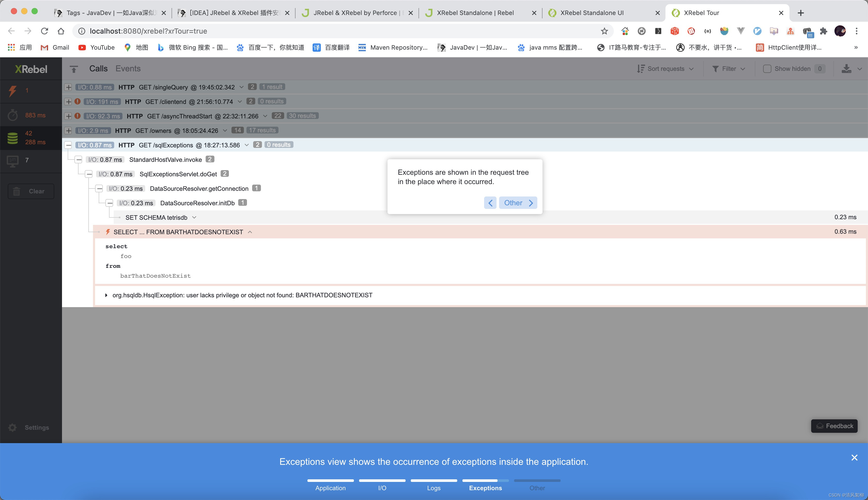The image size is (868, 500).
Task: Tick the Show hidden checkbox
Action: pyautogui.click(x=767, y=69)
